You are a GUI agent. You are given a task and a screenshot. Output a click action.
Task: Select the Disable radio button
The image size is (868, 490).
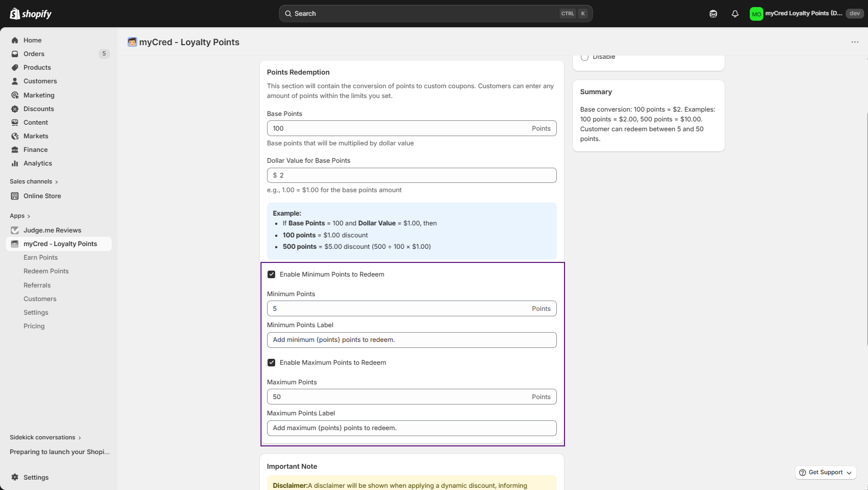[585, 57]
